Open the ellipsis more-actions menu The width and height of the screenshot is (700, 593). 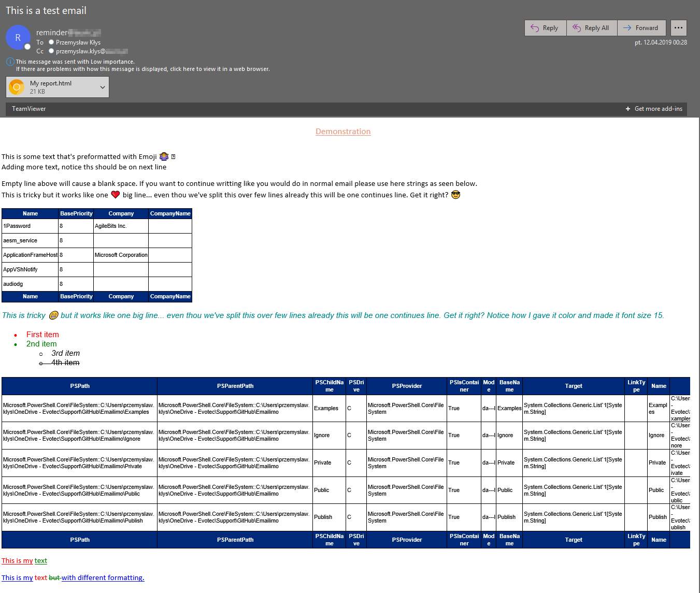(x=678, y=27)
